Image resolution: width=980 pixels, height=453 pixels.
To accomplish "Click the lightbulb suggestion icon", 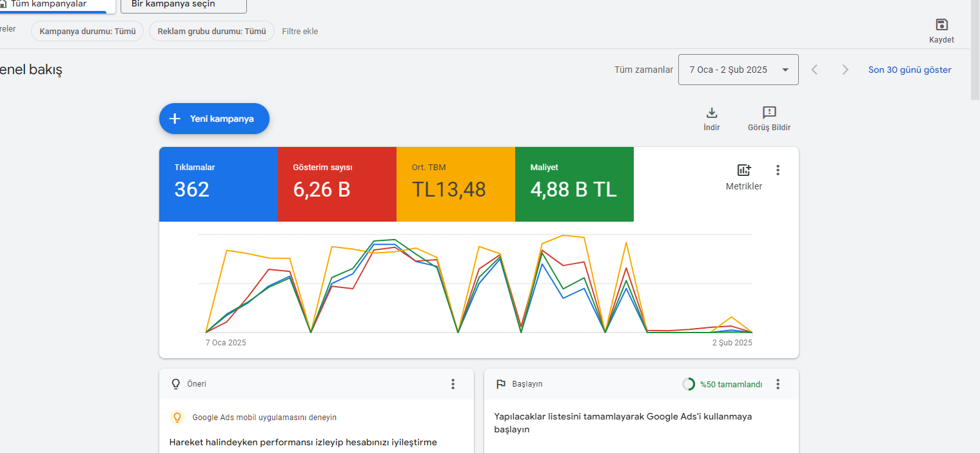I will point(177,418).
